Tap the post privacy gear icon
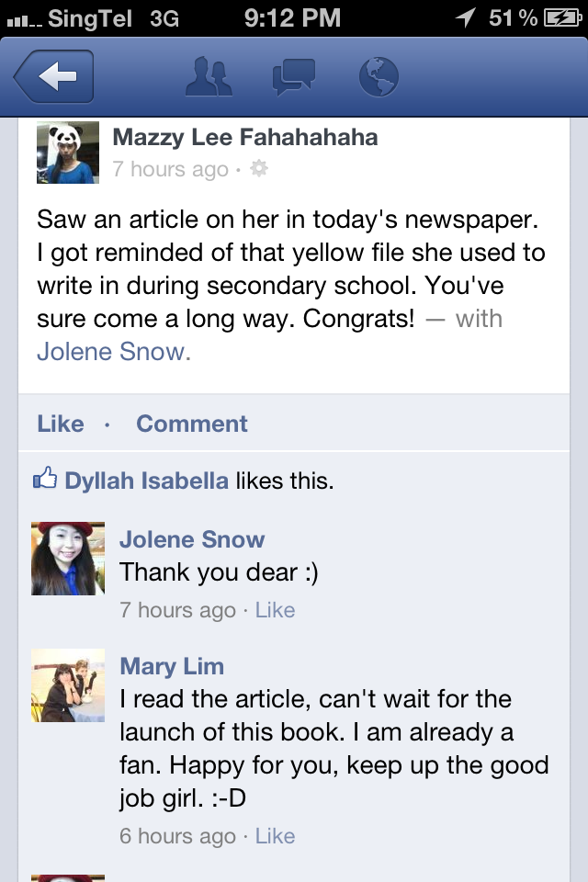Viewport: 588px width, 882px height. pyautogui.click(x=259, y=168)
